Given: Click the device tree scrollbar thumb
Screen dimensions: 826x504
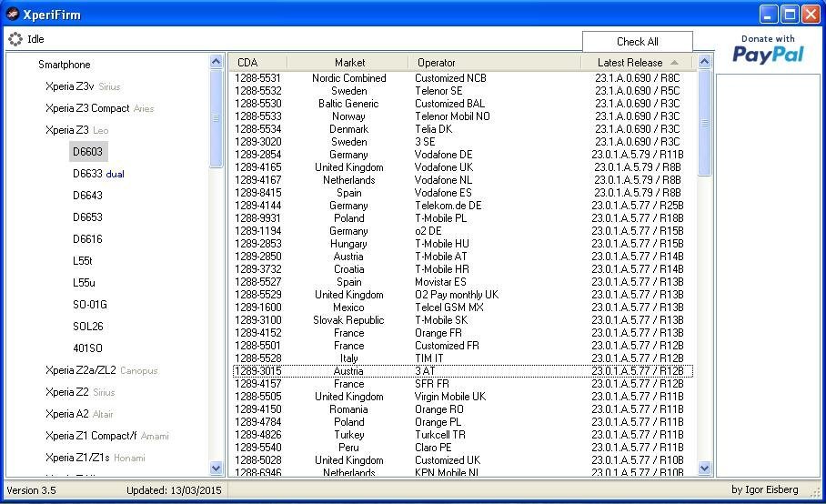Looking at the screenshot, I should pyautogui.click(x=216, y=118).
